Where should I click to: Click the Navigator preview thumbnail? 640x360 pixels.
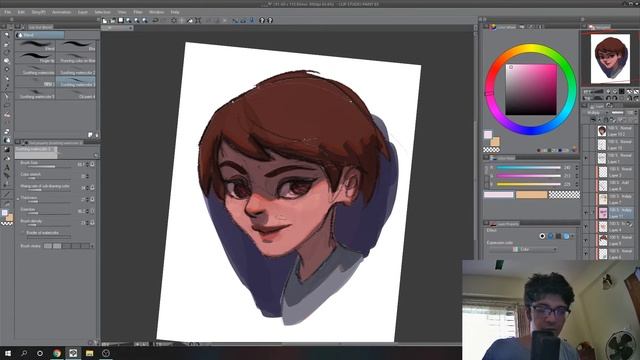[611, 58]
